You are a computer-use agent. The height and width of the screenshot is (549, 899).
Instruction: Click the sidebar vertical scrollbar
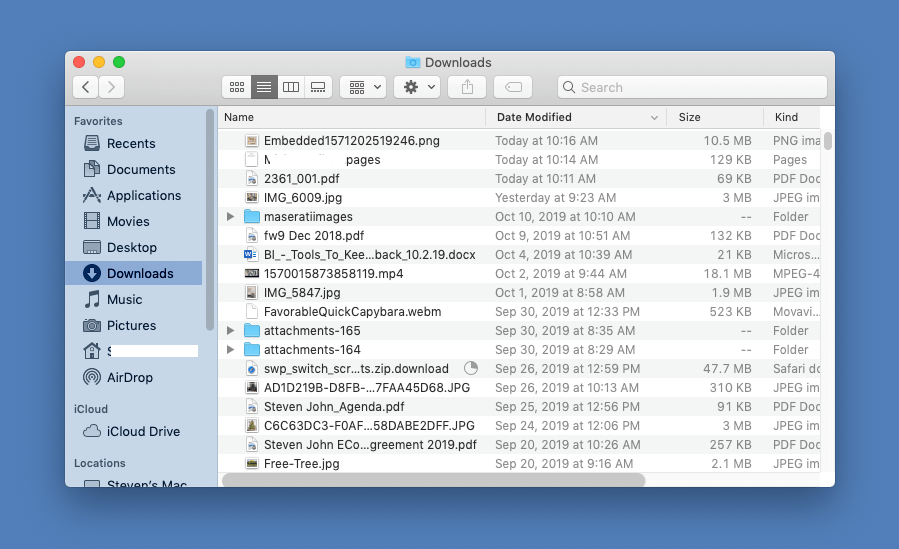(x=210, y=220)
